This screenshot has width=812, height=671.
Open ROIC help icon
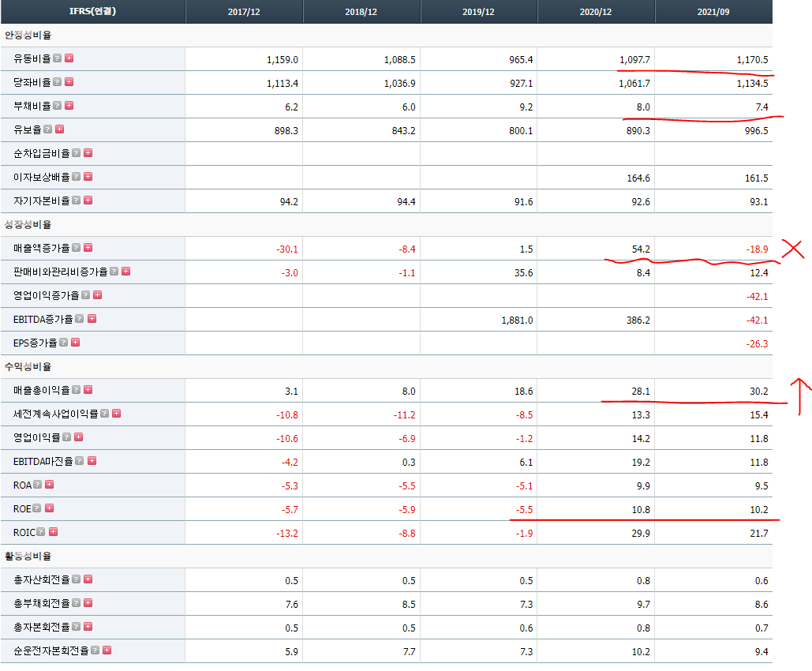41,532
